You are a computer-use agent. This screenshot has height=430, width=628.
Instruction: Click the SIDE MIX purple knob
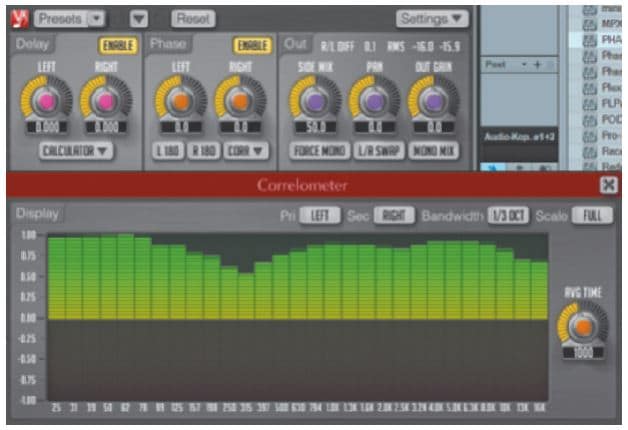tap(315, 101)
